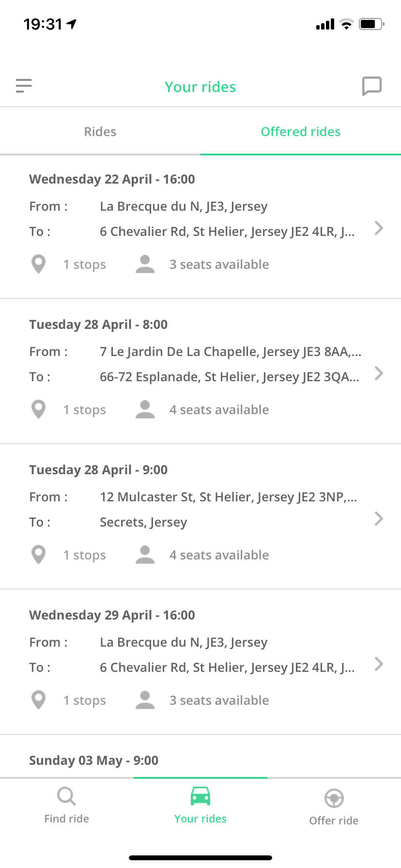Viewport: 401px width, 868px height.
Task: Expand the Tuesday 28 April 8:00 ride chevron
Action: click(x=379, y=373)
